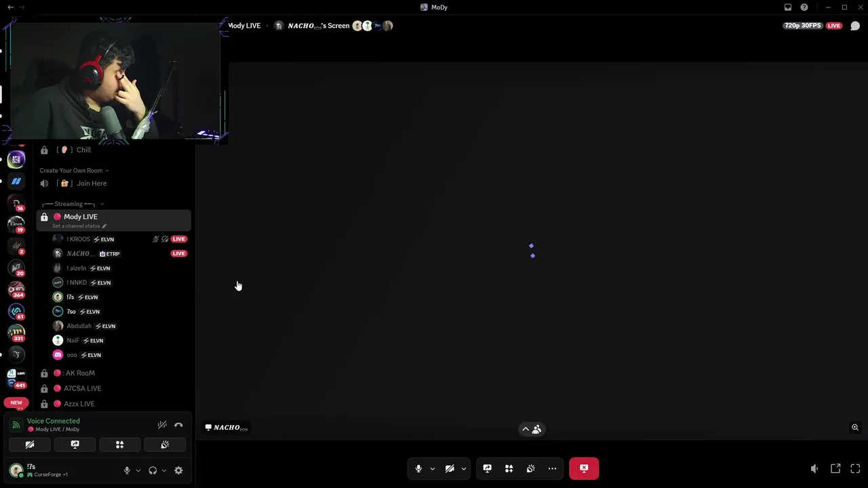Open Activities launcher in the voice panel
Image resolution: width=868 pixels, height=488 pixels.
pyautogui.click(x=119, y=445)
